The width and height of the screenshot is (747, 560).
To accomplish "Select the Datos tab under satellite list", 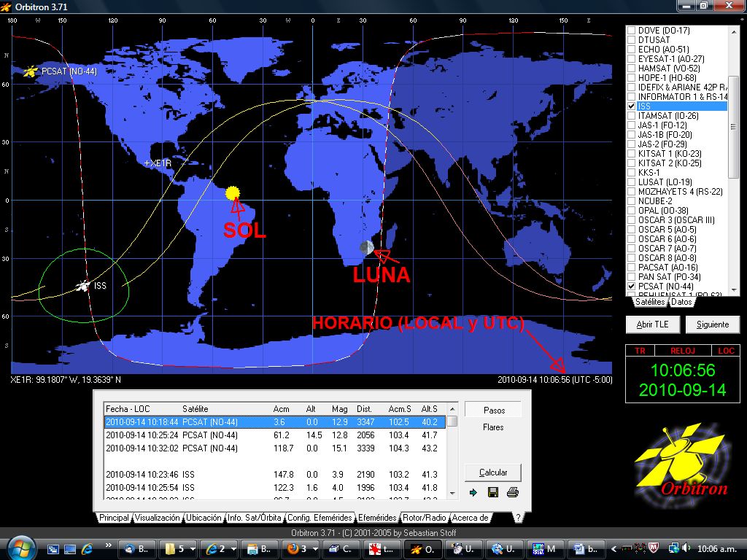I will pyautogui.click(x=681, y=302).
